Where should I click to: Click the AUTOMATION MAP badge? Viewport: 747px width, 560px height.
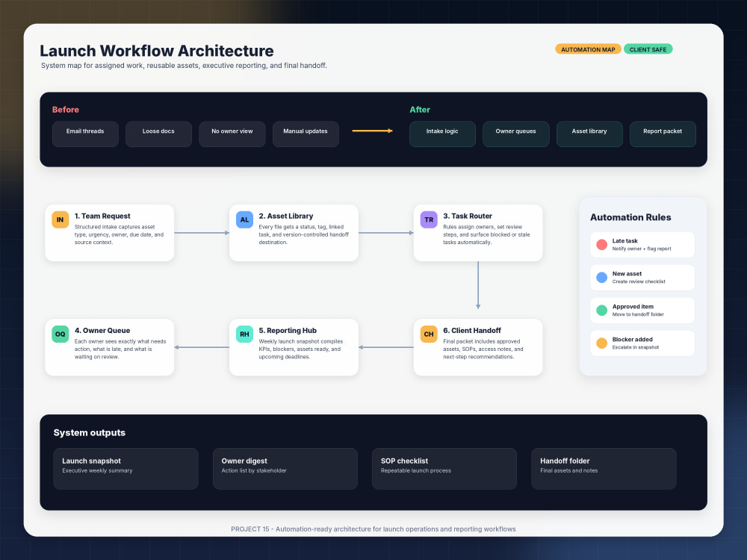click(588, 49)
